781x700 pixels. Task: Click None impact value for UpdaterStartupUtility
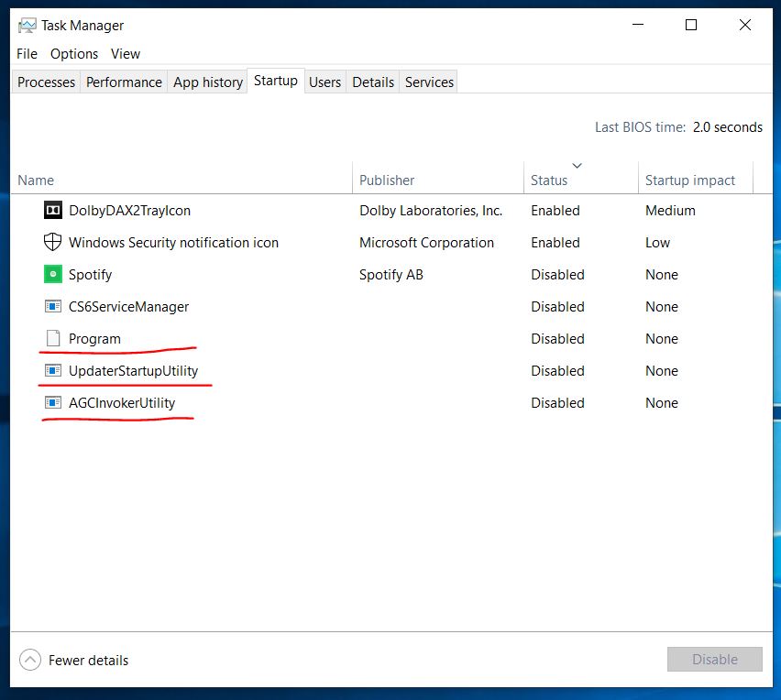click(662, 371)
